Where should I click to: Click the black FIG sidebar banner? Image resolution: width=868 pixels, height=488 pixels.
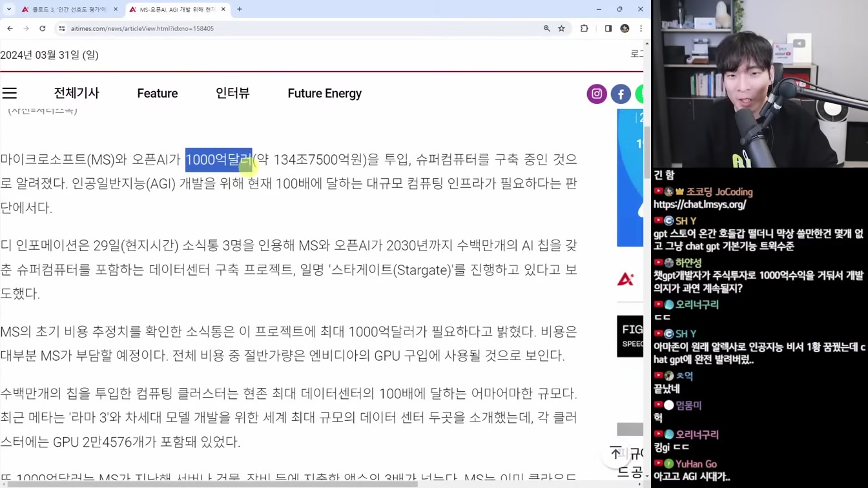pos(630,336)
